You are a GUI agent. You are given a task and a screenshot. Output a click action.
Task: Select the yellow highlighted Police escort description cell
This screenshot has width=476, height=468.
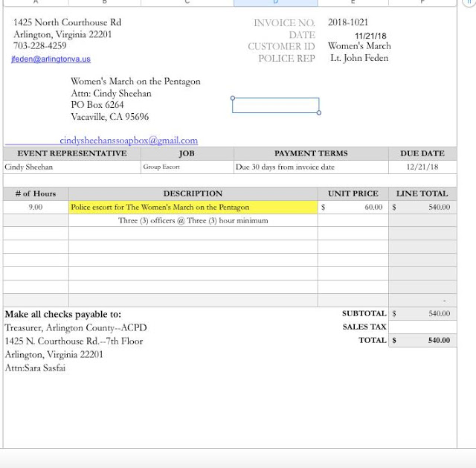(x=193, y=207)
